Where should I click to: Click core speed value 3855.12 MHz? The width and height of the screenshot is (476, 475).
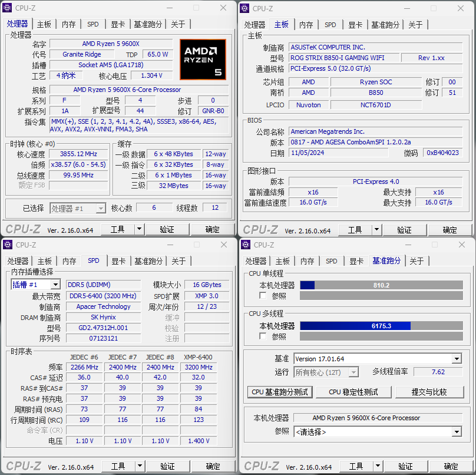point(78,154)
